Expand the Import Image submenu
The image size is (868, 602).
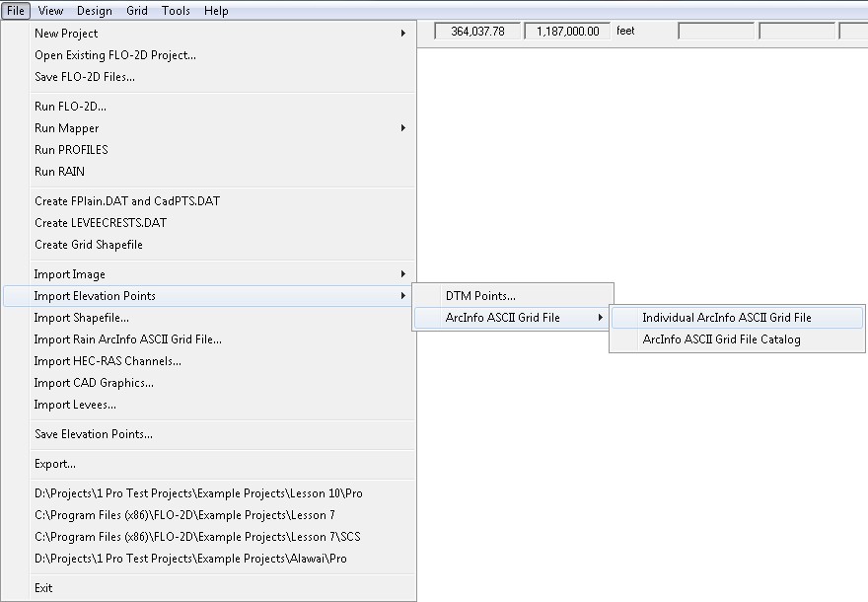pyautogui.click(x=70, y=274)
